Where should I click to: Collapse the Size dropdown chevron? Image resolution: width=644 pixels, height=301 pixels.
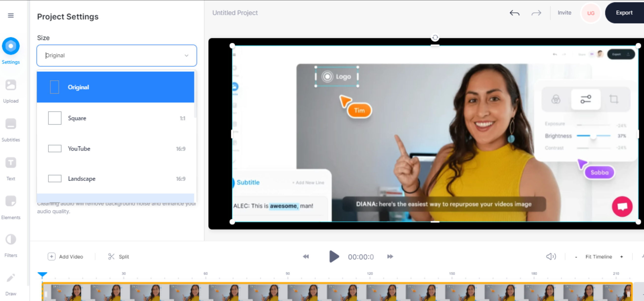186,56
